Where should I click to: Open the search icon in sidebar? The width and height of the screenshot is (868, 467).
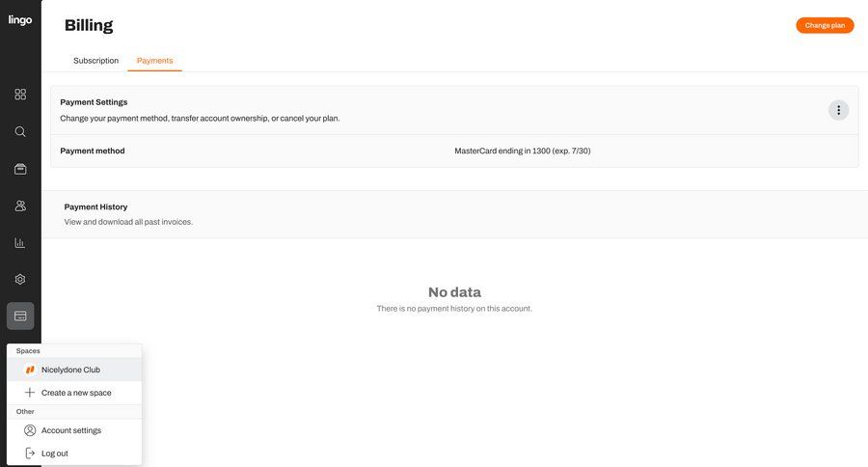point(20,131)
